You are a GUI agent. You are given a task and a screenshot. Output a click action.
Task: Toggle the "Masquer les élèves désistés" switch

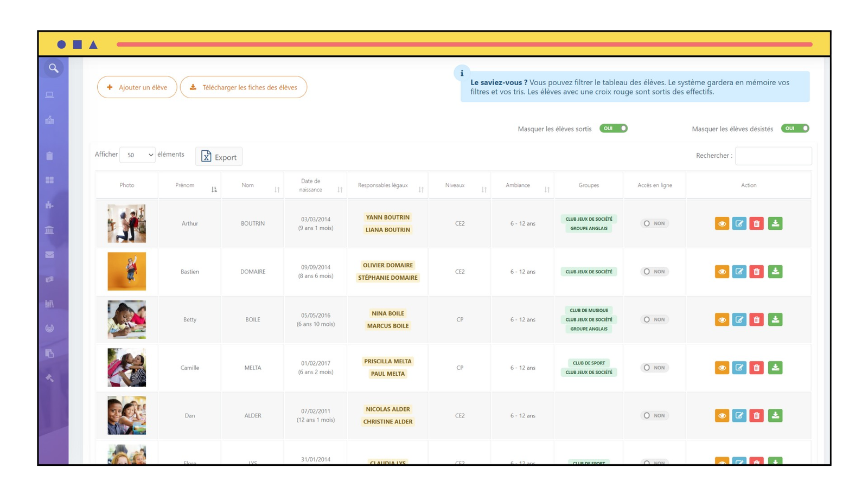[x=795, y=129]
